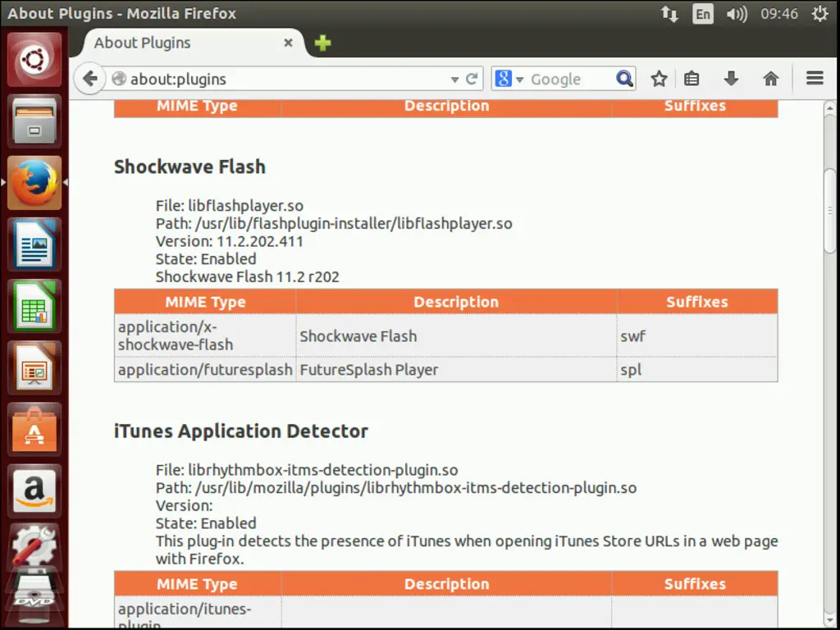The image size is (840, 630).
Task: Click 'Shockwave Flash 11.2 r202' description
Action: (248, 276)
